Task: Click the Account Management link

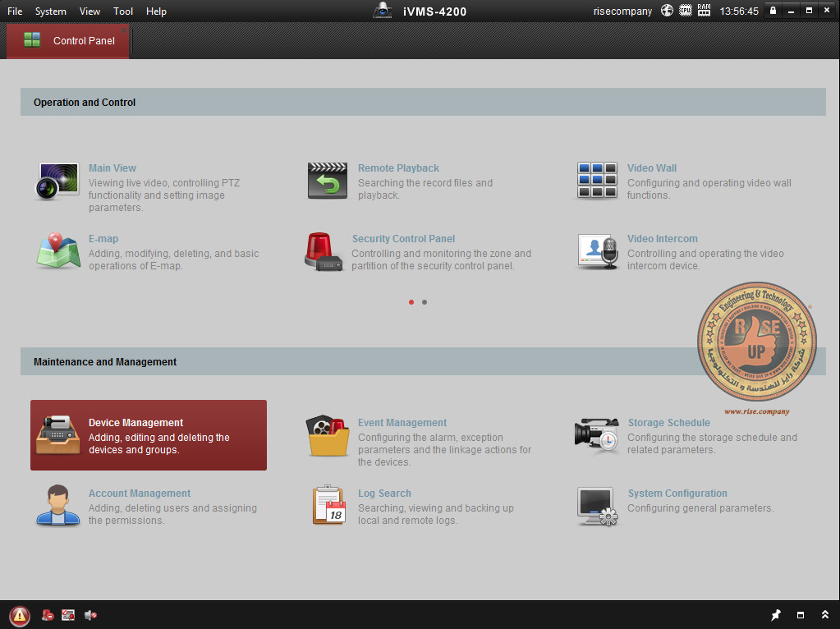Action: (140, 494)
